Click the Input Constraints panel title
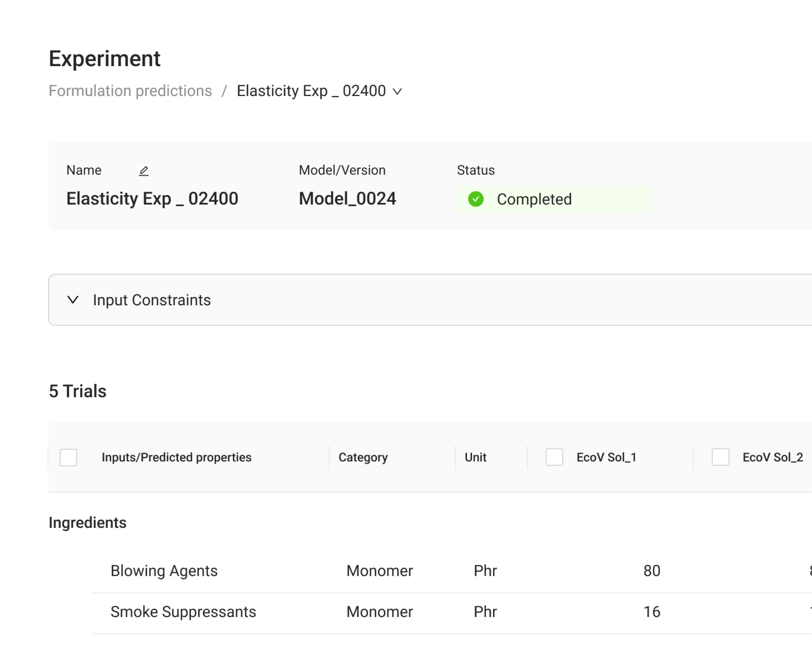The height and width of the screenshot is (655, 812). (x=152, y=300)
